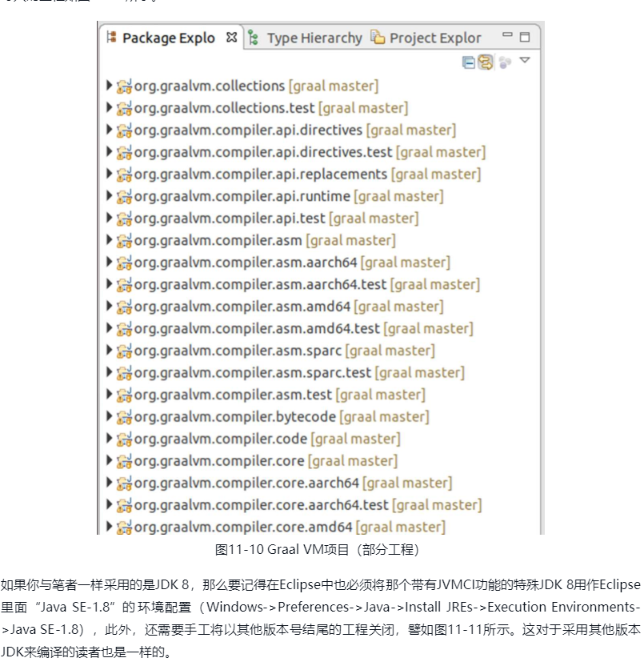
Task: Click project icon of org.graalvm.compiler.asm.sparc.test
Action: tap(124, 372)
